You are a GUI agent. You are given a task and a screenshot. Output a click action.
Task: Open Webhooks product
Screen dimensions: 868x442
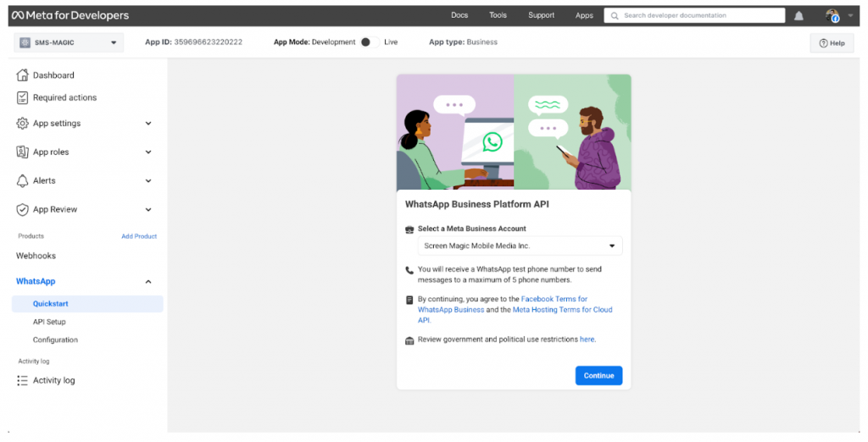36,256
